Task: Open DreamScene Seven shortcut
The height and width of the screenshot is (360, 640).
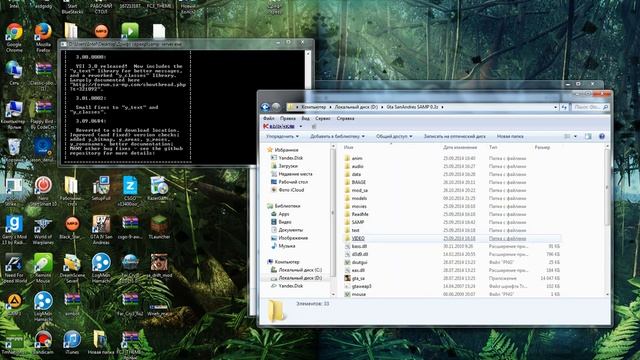Action: point(72,267)
